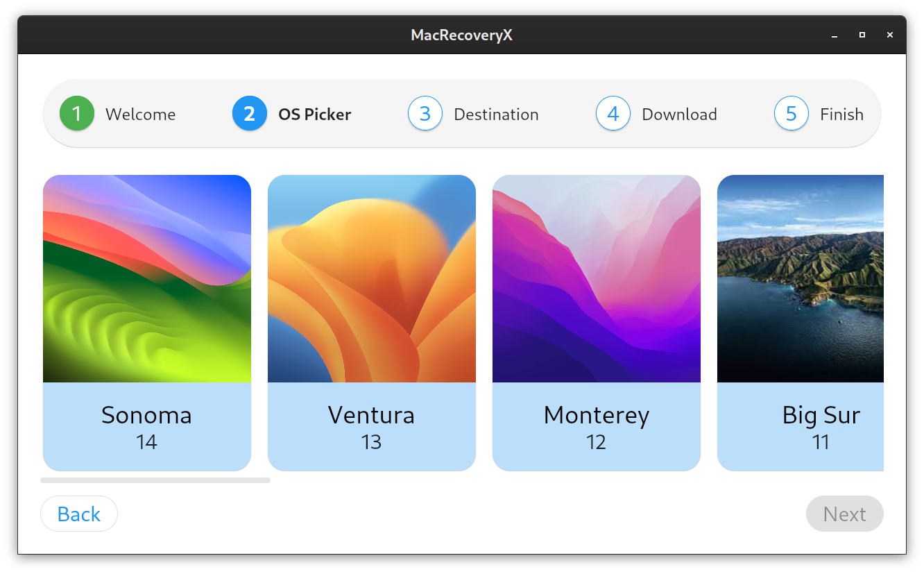Minimize the MacRecoveryX window
This screenshot has height=574, width=924.
(835, 35)
